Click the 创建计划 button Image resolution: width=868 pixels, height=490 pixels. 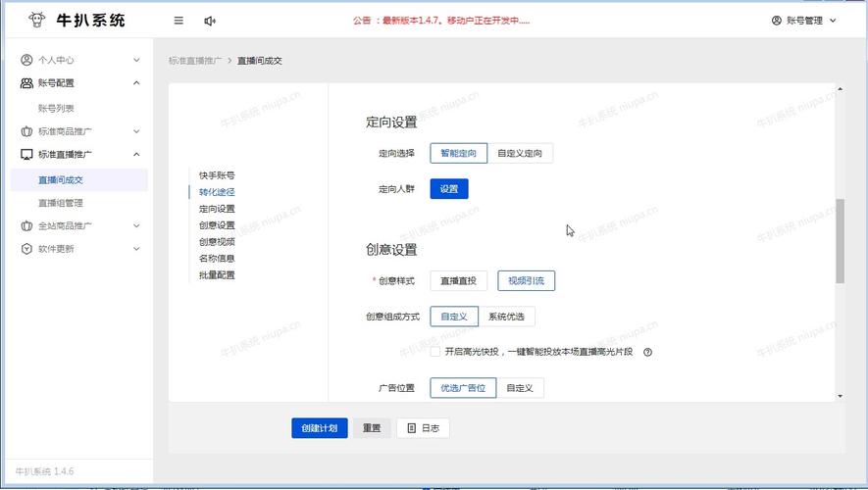320,428
